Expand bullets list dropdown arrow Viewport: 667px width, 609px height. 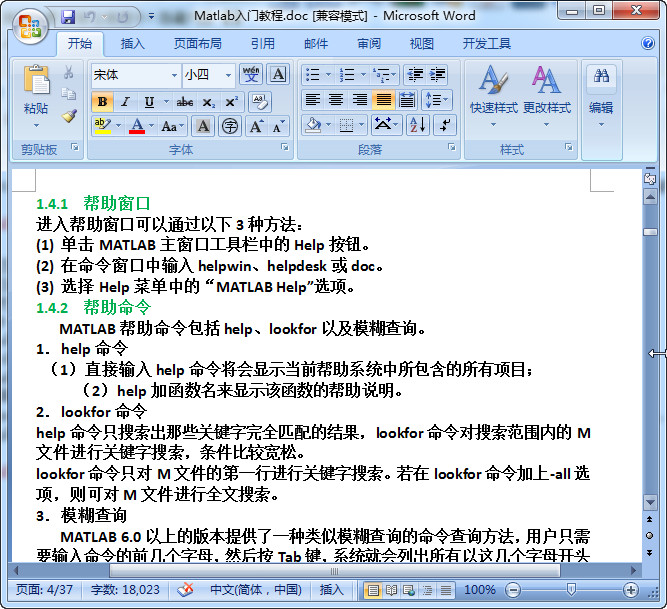pyautogui.click(x=328, y=75)
